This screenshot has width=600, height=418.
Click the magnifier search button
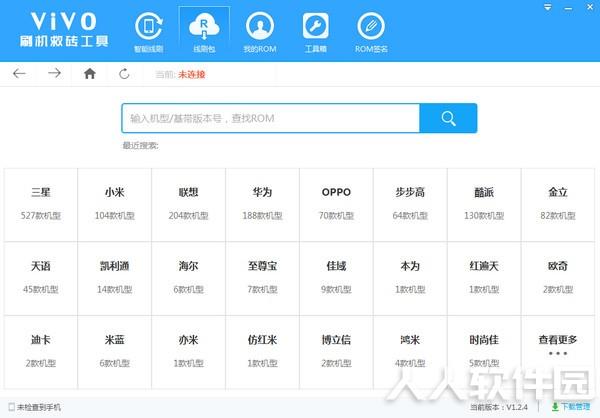(x=448, y=118)
